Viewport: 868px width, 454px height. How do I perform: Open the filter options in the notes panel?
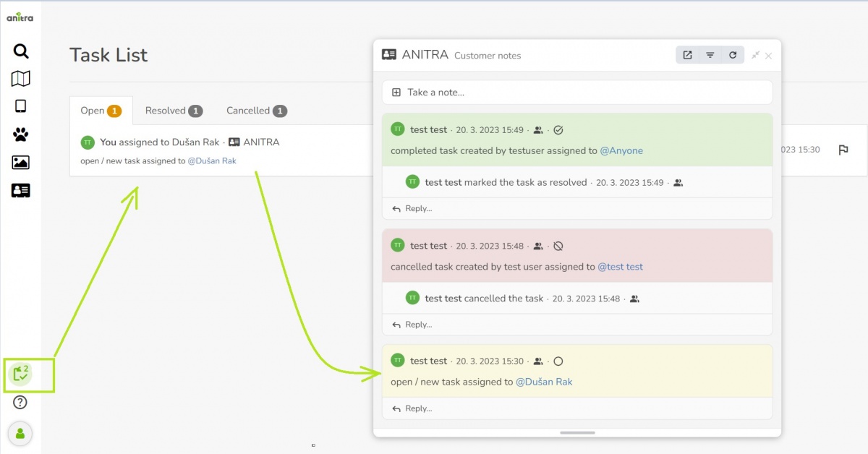(x=710, y=55)
